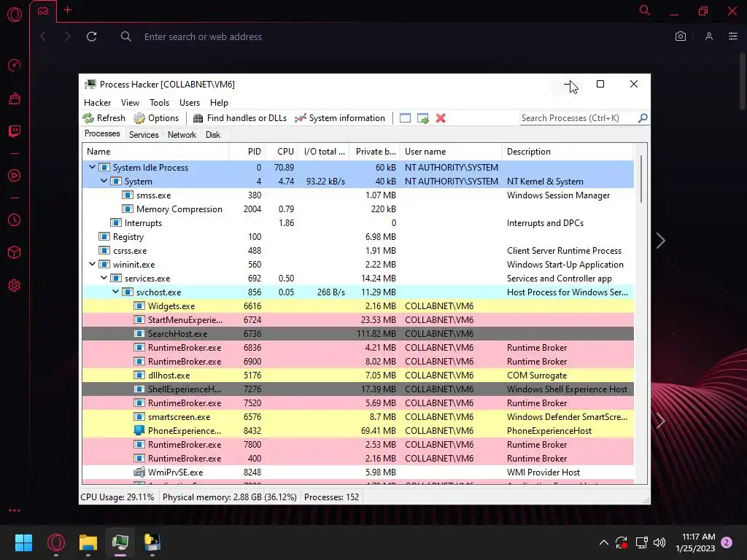Sort by the CPU column header
747x560 pixels.
click(282, 152)
